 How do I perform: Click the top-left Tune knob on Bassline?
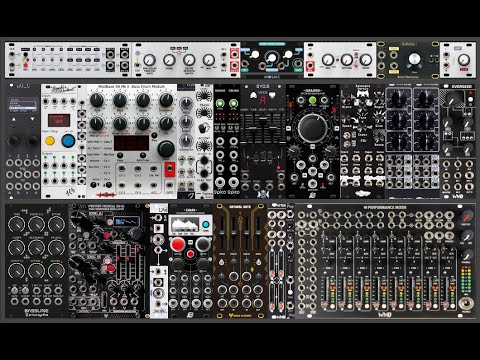[16, 224]
